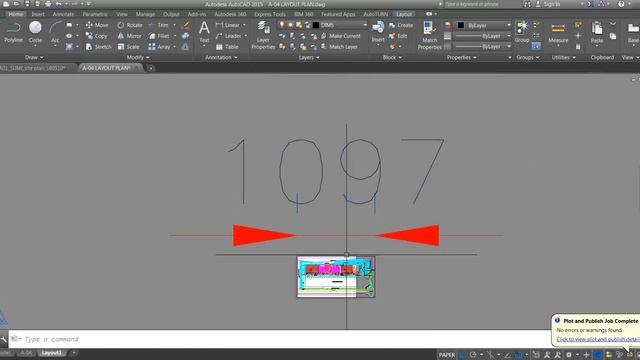
Task: Click the Group tool
Action: tap(522, 32)
